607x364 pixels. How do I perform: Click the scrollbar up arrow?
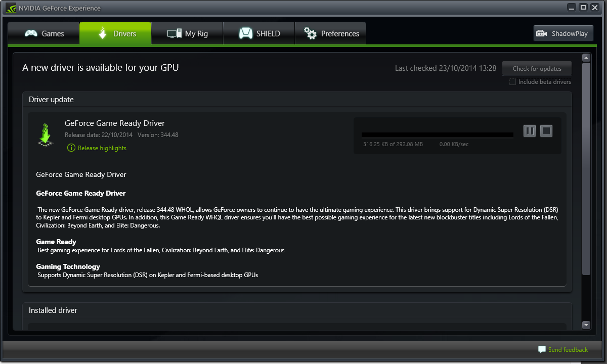586,58
